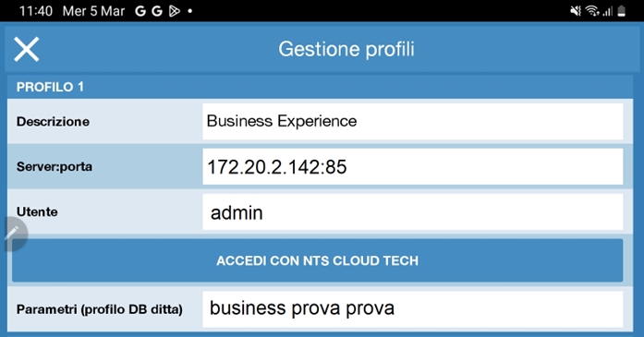The image size is (644, 337).
Task: Open the second Google G notification icon
Action: pos(157,11)
